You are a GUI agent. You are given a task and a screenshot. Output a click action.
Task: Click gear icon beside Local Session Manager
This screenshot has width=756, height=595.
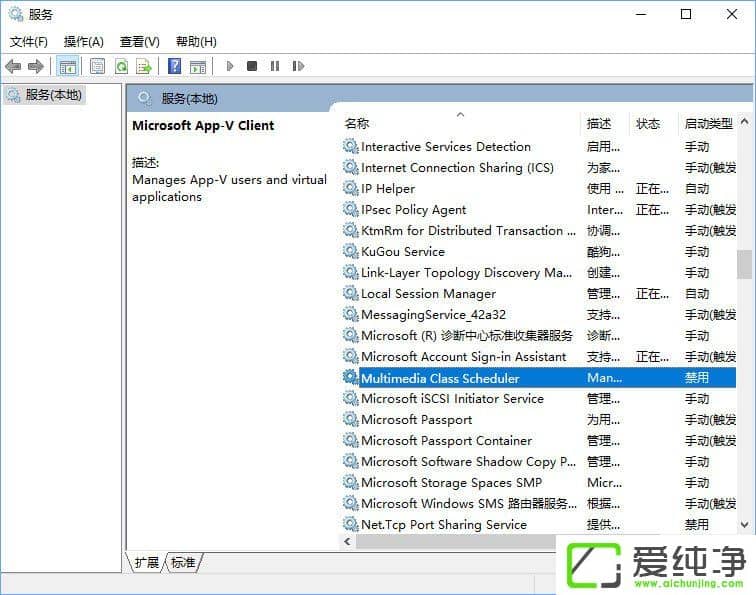(x=350, y=293)
